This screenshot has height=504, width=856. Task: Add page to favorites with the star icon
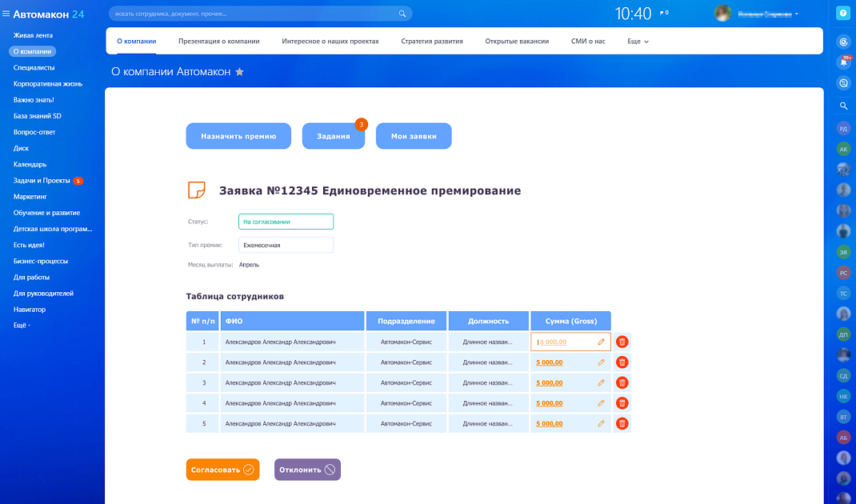239,72
